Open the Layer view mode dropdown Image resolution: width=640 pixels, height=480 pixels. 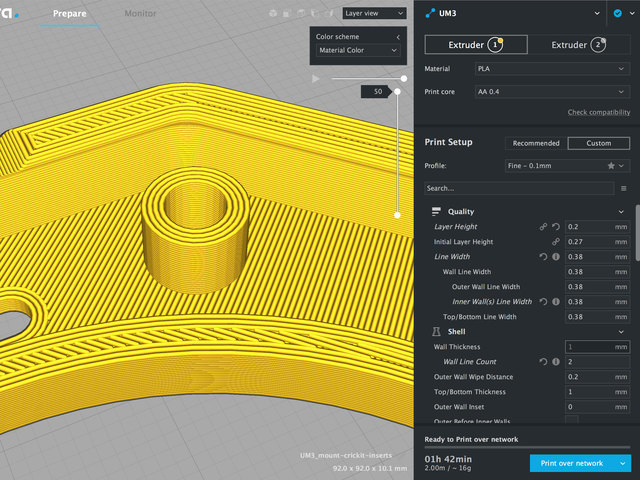[373, 14]
